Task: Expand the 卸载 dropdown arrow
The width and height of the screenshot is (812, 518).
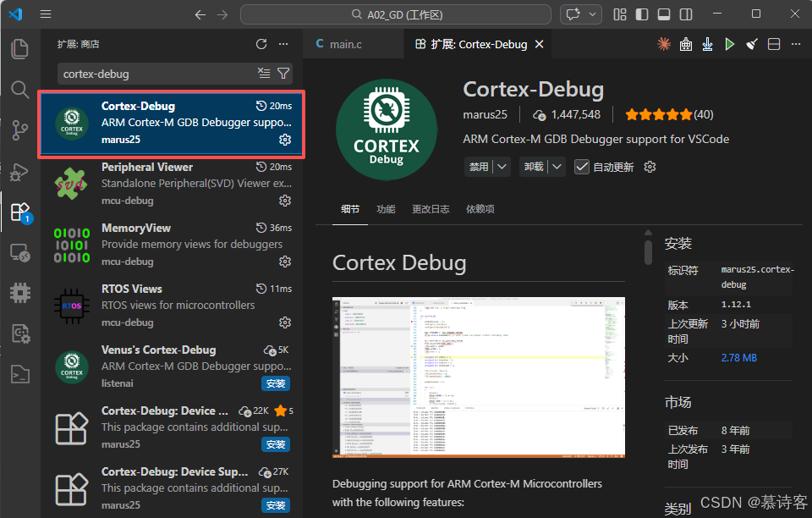Action: (x=557, y=167)
